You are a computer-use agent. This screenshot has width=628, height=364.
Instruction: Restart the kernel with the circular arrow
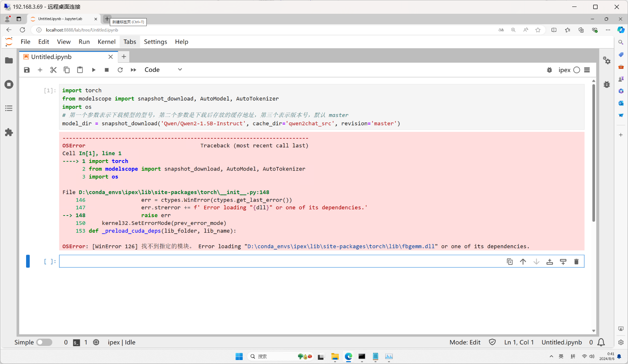click(x=120, y=70)
